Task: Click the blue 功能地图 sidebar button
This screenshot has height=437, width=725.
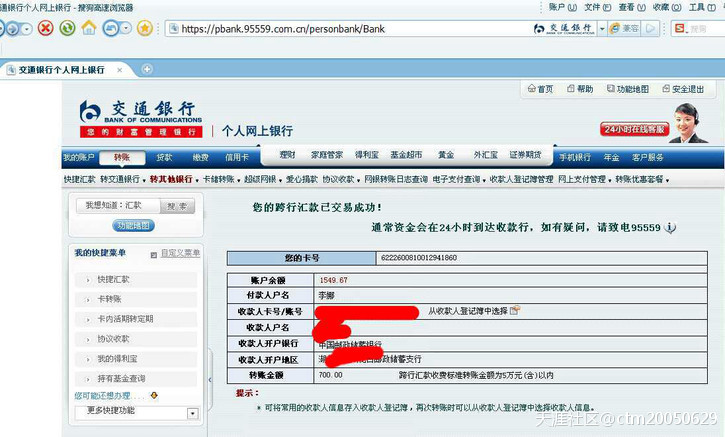Action: click(133, 225)
